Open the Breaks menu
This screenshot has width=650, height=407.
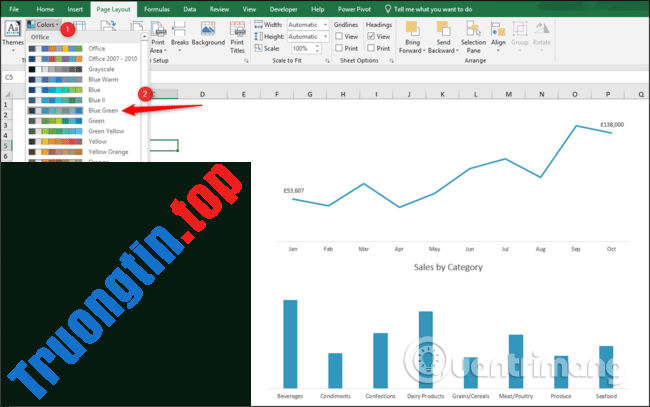point(179,37)
